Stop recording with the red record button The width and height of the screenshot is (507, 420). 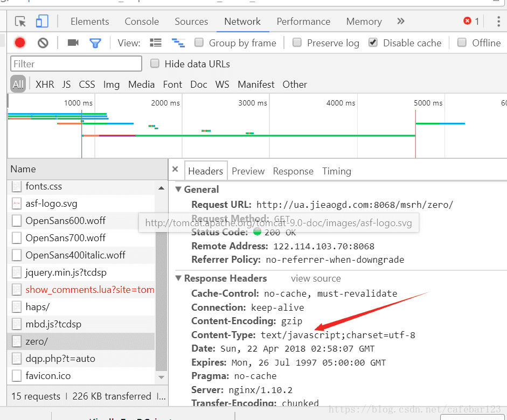[20, 43]
